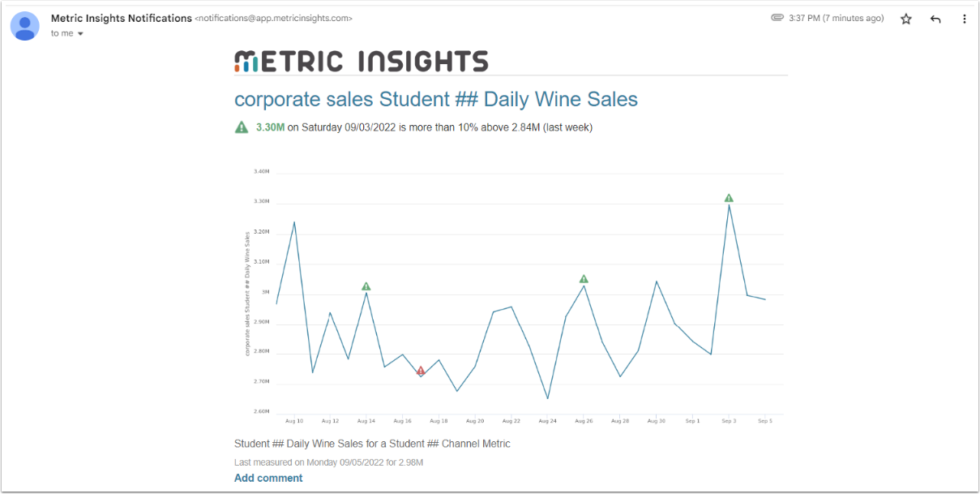980x494 pixels.
Task: Click the Add comment link
Action: pos(268,478)
